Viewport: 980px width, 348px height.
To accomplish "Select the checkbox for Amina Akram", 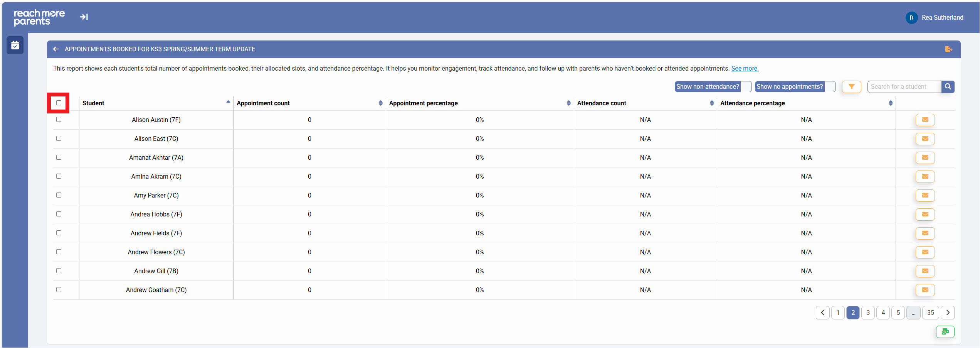I will [59, 176].
